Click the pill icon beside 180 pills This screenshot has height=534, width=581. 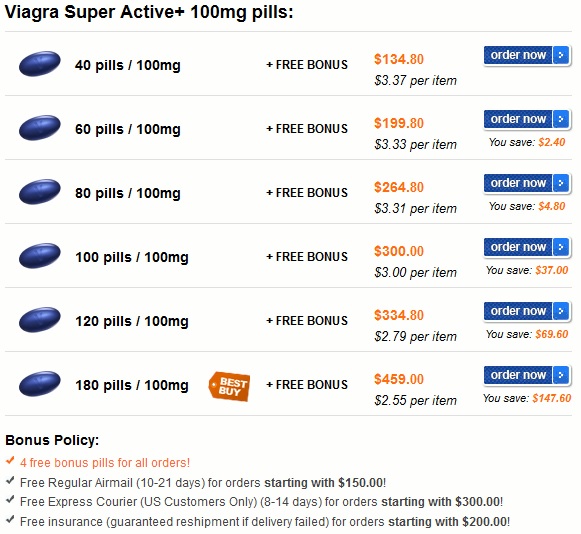pyautogui.click(x=40, y=384)
